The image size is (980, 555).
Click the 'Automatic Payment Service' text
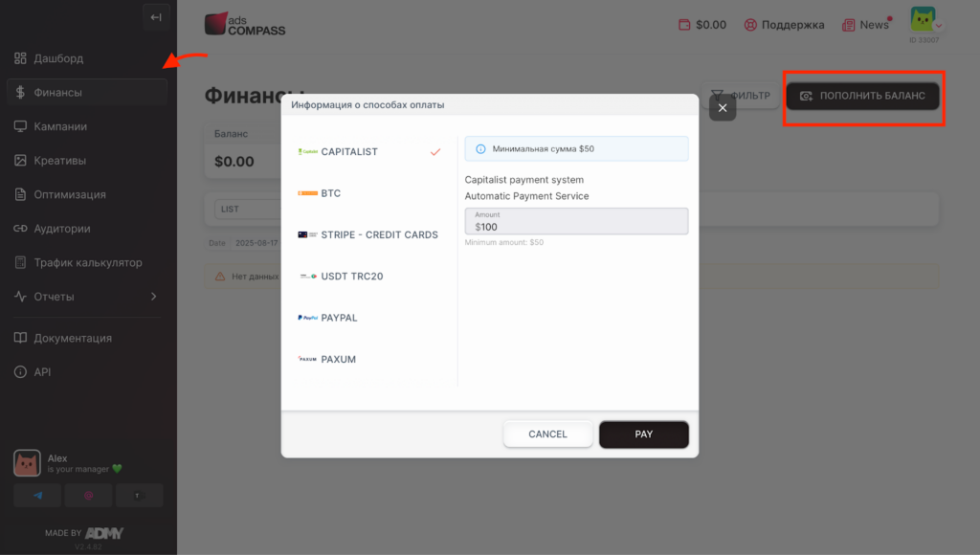pos(527,196)
